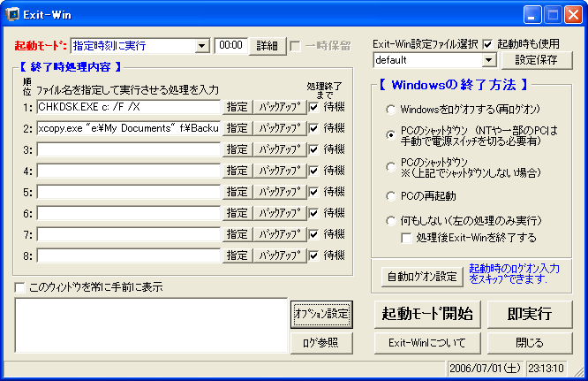
Task: Open the default settings file dropdown
Action: coord(488,60)
